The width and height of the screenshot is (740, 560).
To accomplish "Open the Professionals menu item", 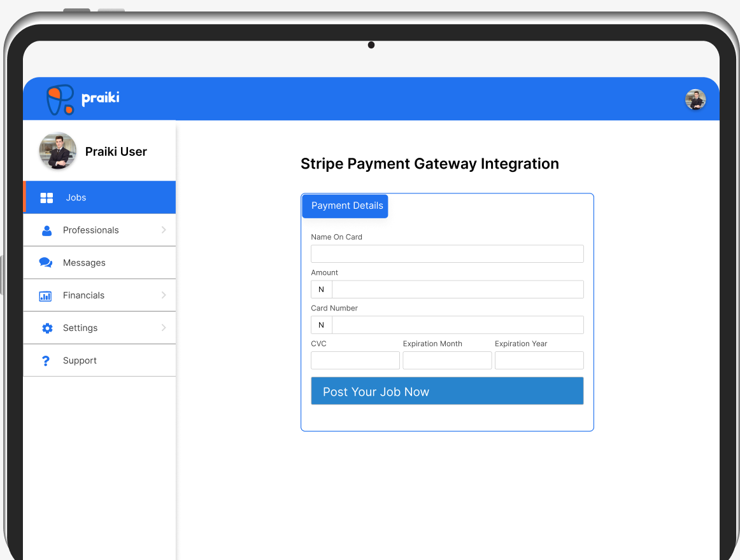I will pyautogui.click(x=99, y=230).
